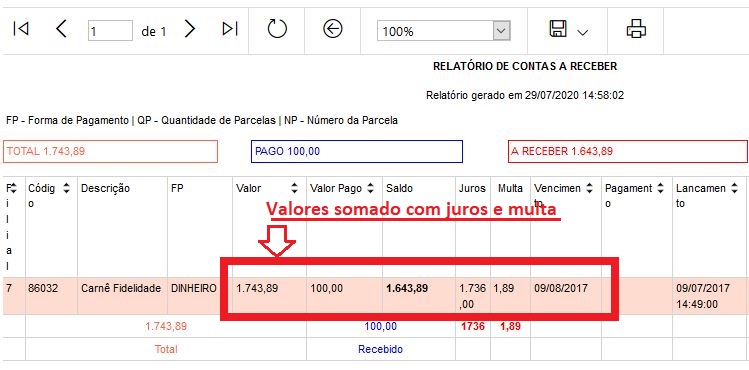Refresh the report
Screen dimensions: 749x370
(x=277, y=29)
